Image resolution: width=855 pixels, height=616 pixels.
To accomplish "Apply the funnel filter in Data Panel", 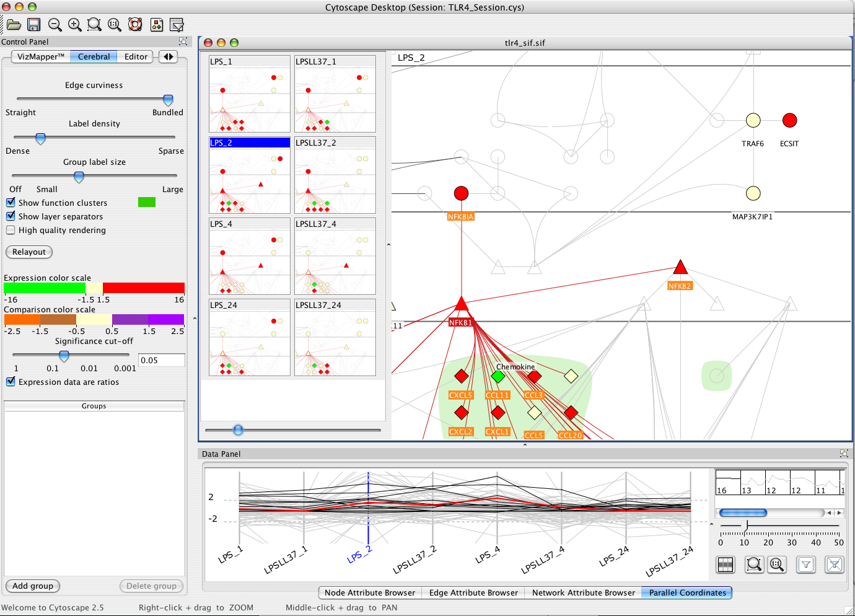I will 805,565.
